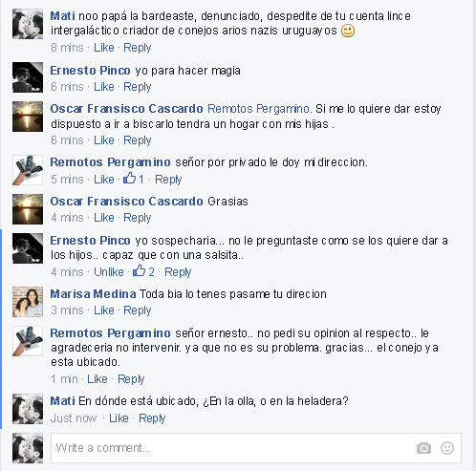Click the thumbs-up count on Ernesto Pinco's sospecharia comment

pos(143,271)
